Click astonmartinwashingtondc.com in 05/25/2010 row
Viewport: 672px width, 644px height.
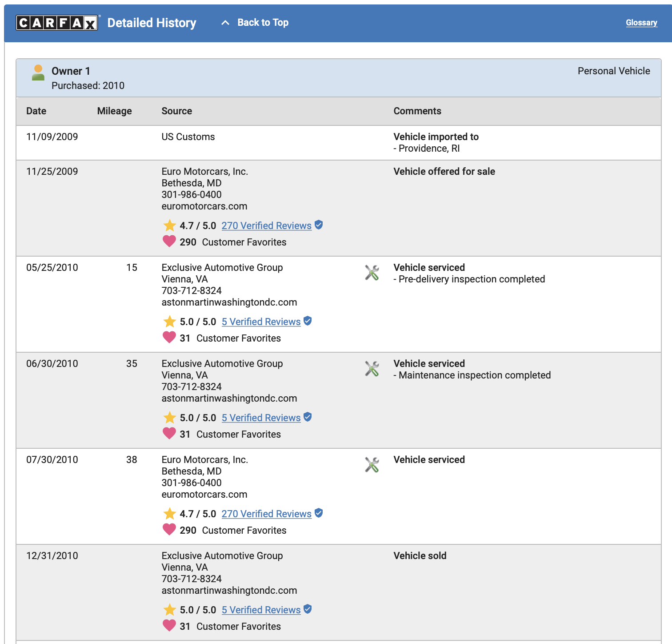click(229, 302)
